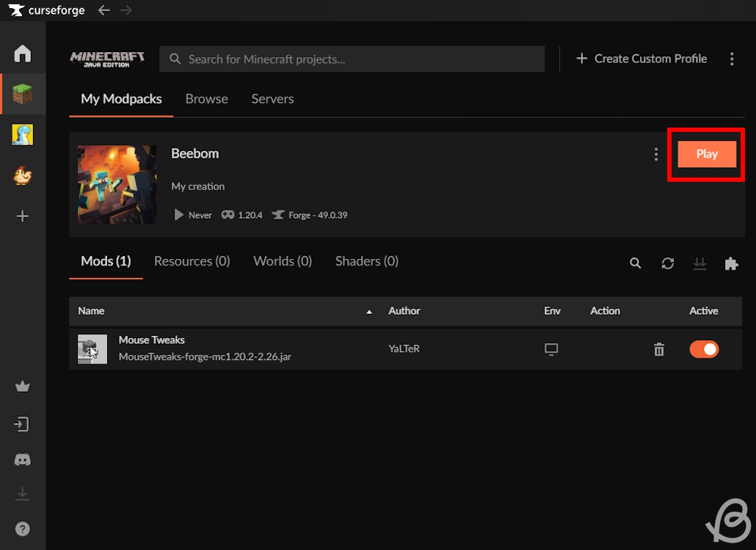The height and width of the screenshot is (550, 756).
Task: Click the crown premium icon
Action: click(23, 387)
